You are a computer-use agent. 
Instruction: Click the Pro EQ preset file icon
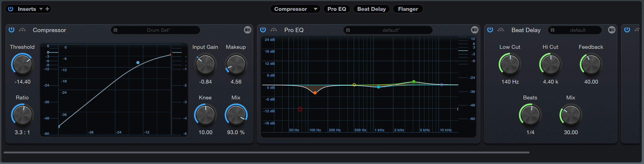click(x=348, y=30)
